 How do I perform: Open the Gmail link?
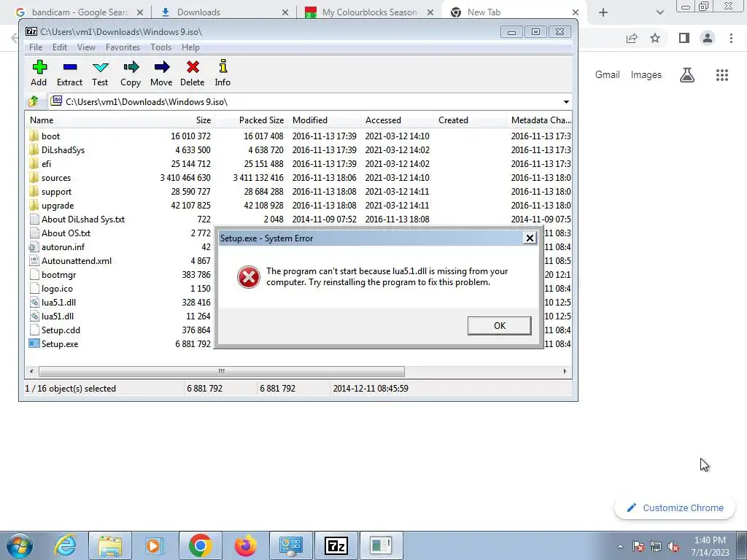[608, 75]
